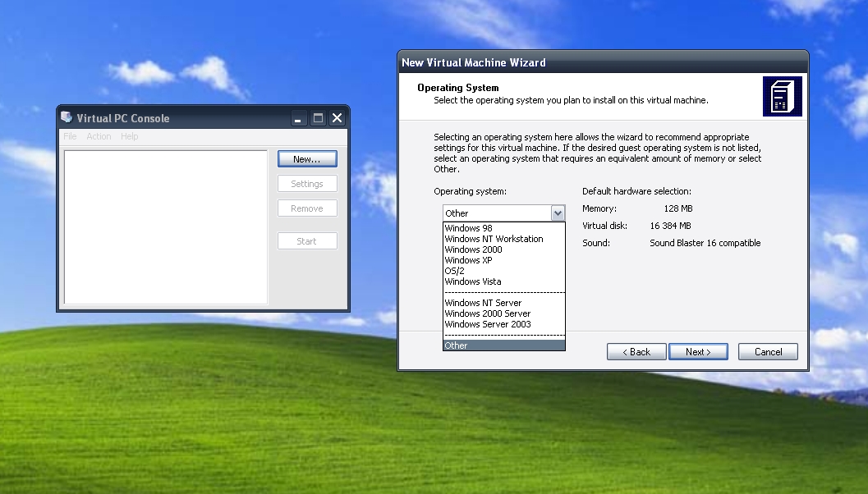Click the Operating system: label
The image size is (868, 494).
pyautogui.click(x=470, y=191)
